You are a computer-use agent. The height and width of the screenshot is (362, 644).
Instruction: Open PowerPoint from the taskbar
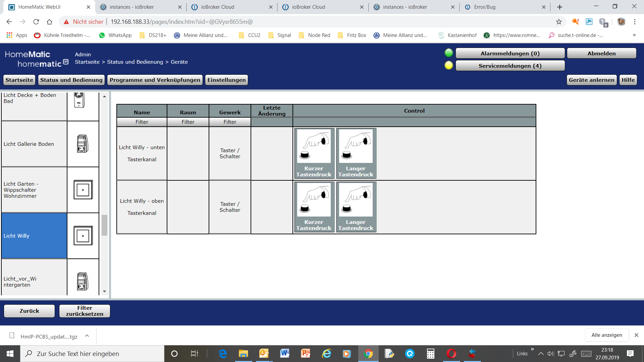tap(306, 354)
